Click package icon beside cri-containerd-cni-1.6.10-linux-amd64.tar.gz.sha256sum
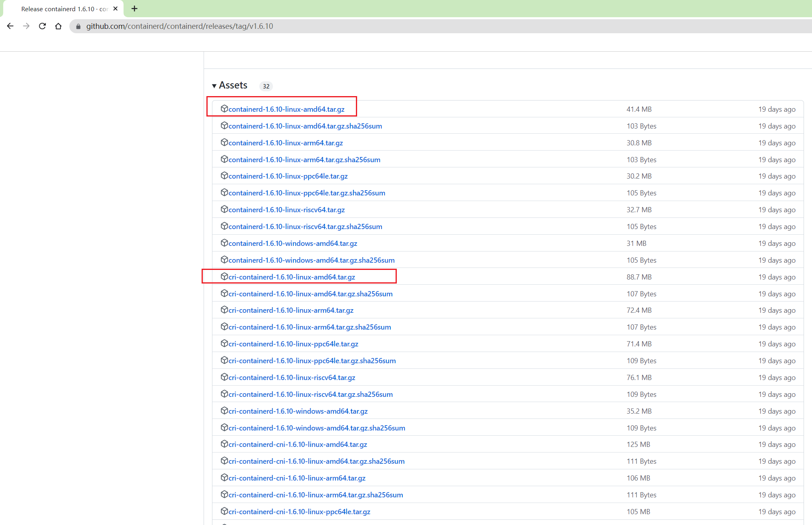812x525 pixels. pyautogui.click(x=224, y=461)
